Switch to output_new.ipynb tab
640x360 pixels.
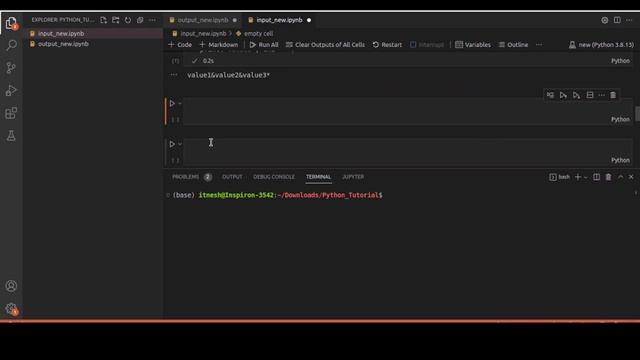point(202,20)
